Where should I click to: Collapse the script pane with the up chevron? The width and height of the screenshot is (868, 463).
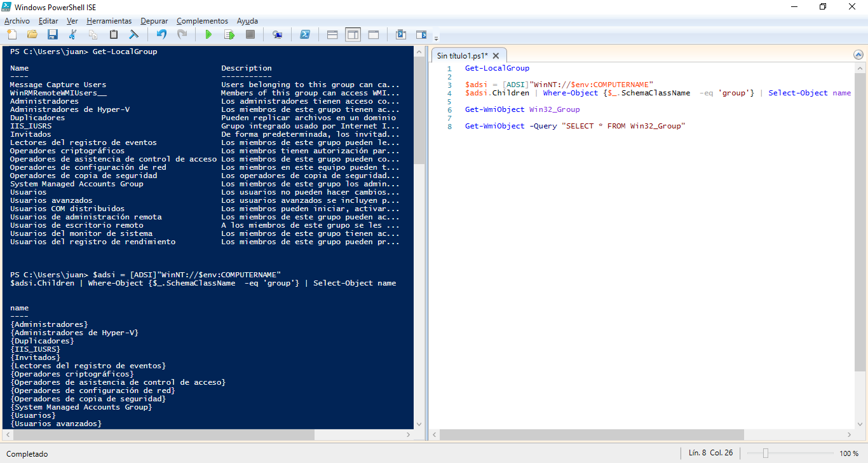click(x=858, y=55)
